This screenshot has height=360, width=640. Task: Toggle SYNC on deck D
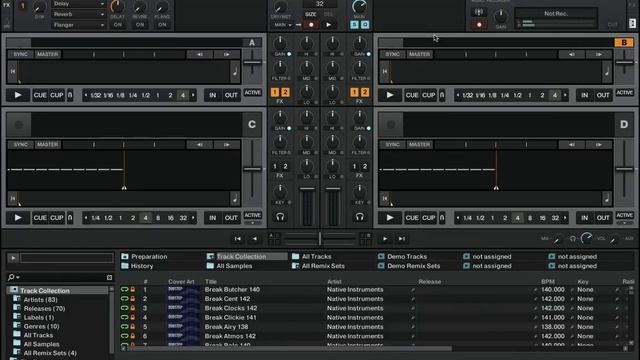coord(393,144)
